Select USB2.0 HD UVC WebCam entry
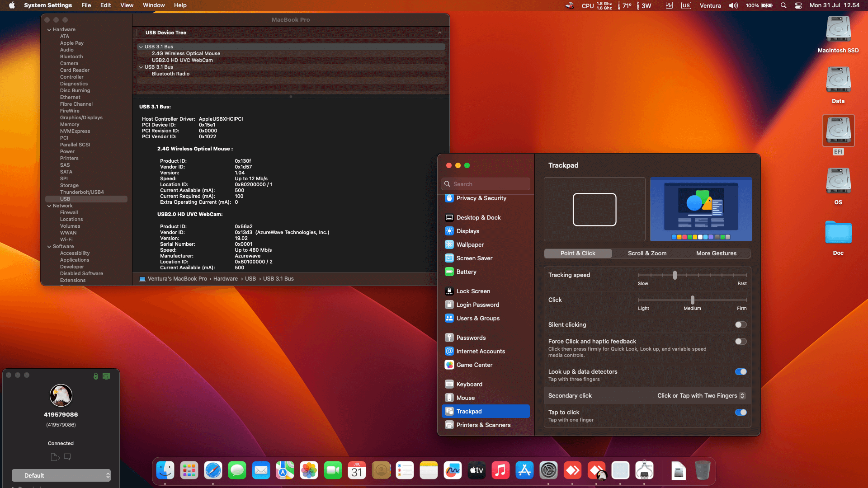 (182, 60)
